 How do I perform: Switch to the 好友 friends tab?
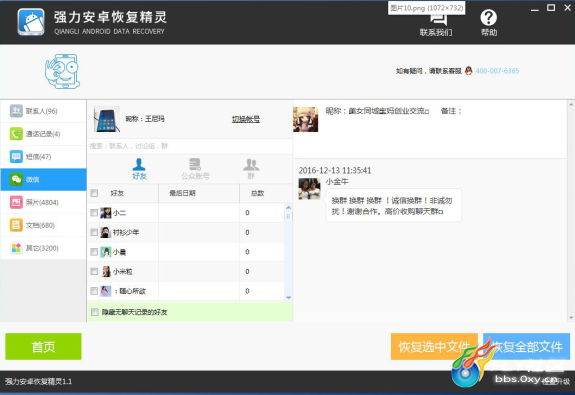click(x=139, y=169)
